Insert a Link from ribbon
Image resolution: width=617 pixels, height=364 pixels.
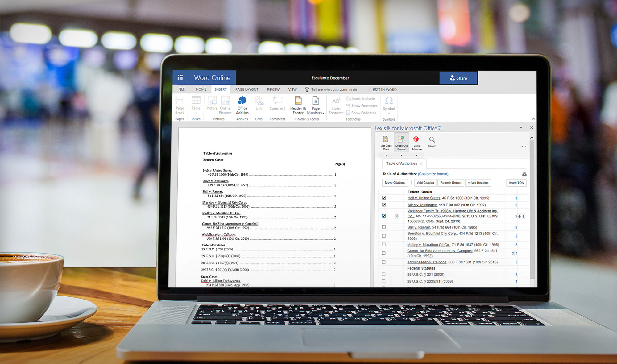(259, 103)
